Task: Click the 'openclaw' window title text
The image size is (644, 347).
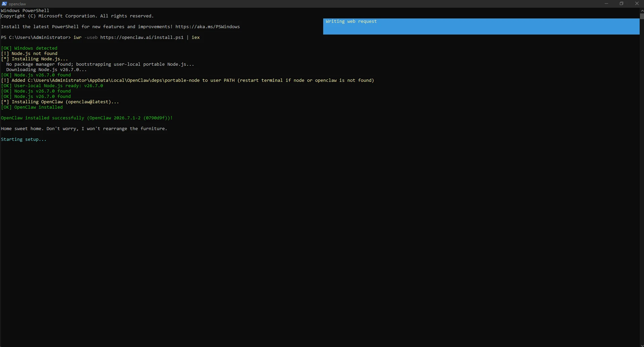Action: pos(17,4)
